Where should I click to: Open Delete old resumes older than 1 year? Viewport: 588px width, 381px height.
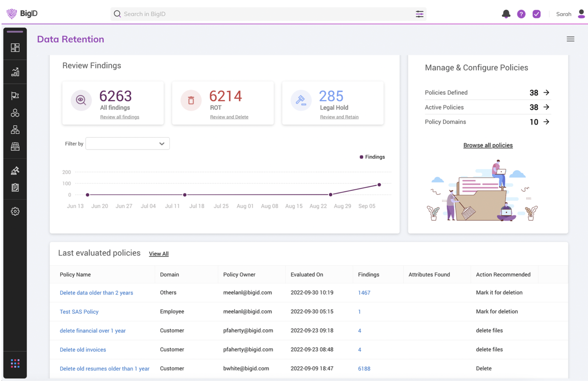point(104,369)
